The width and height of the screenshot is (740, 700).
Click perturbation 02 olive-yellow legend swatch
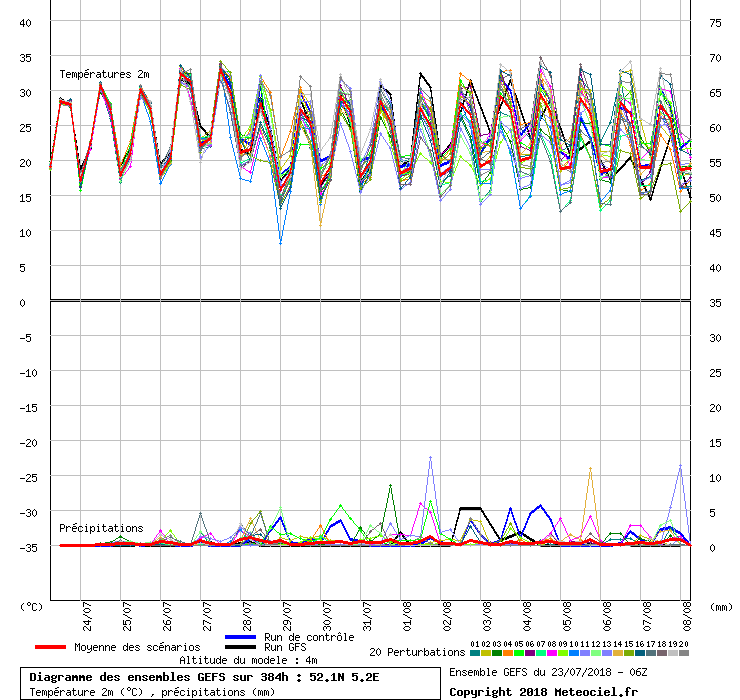[x=486, y=653]
